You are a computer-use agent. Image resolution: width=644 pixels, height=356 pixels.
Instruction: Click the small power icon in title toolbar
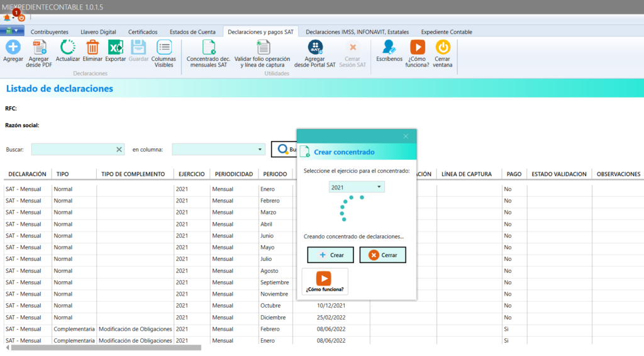(21, 18)
